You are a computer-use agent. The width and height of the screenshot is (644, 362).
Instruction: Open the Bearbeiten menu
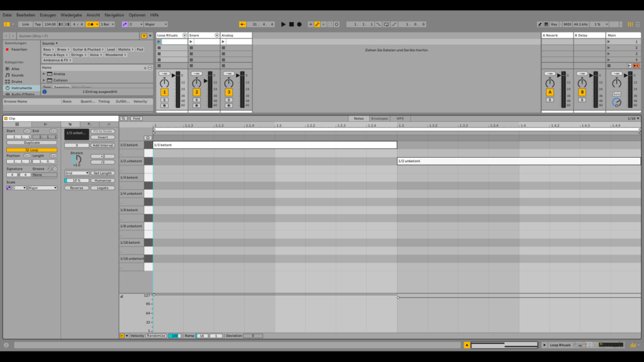pos(25,15)
